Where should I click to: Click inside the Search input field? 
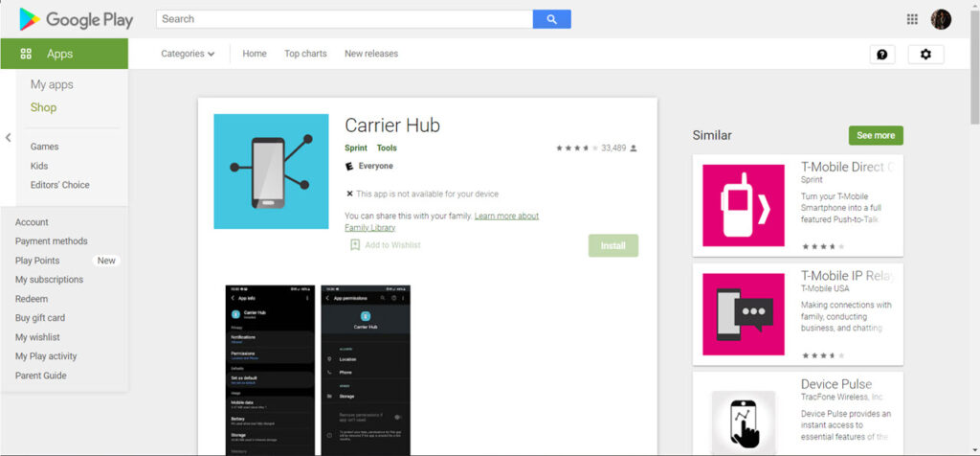345,19
